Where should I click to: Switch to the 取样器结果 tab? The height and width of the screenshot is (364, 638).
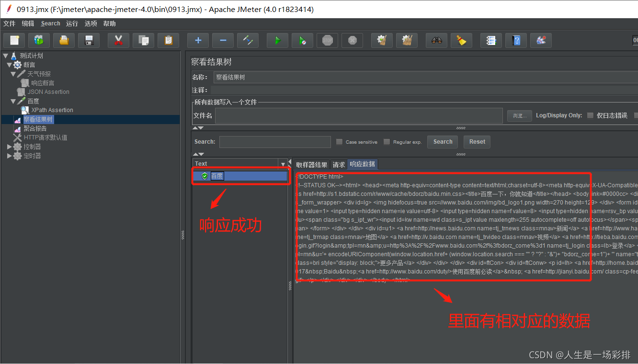click(x=312, y=165)
